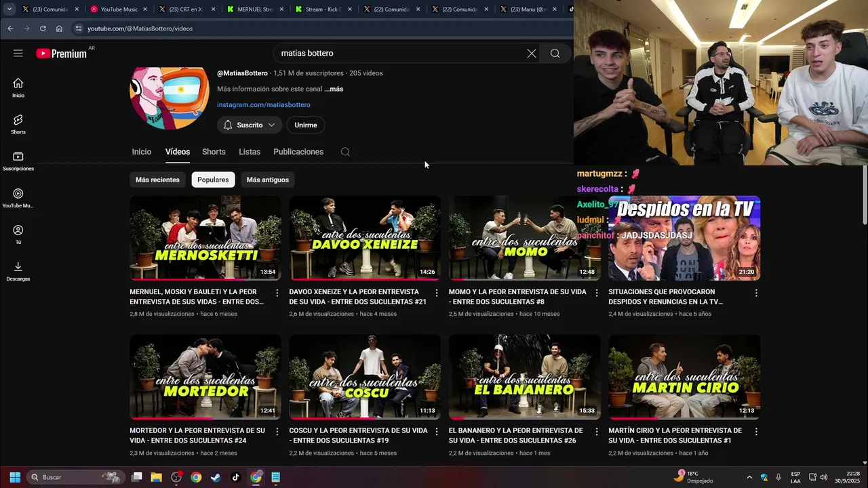Open Descargas in the sidebar
This screenshot has width=868, height=488.
pyautogui.click(x=18, y=271)
